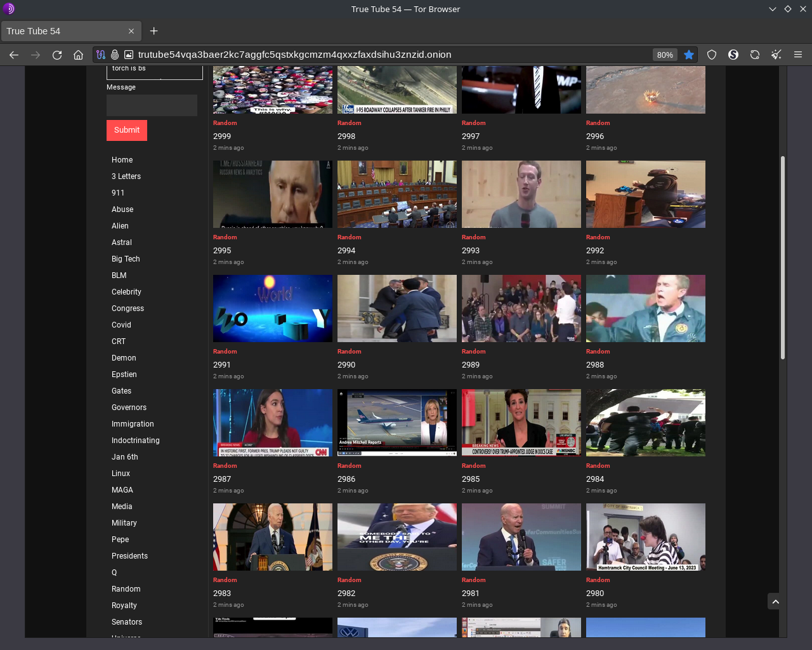Image resolution: width=812 pixels, height=650 pixels.
Task: Reload the current page
Action: click(x=57, y=55)
